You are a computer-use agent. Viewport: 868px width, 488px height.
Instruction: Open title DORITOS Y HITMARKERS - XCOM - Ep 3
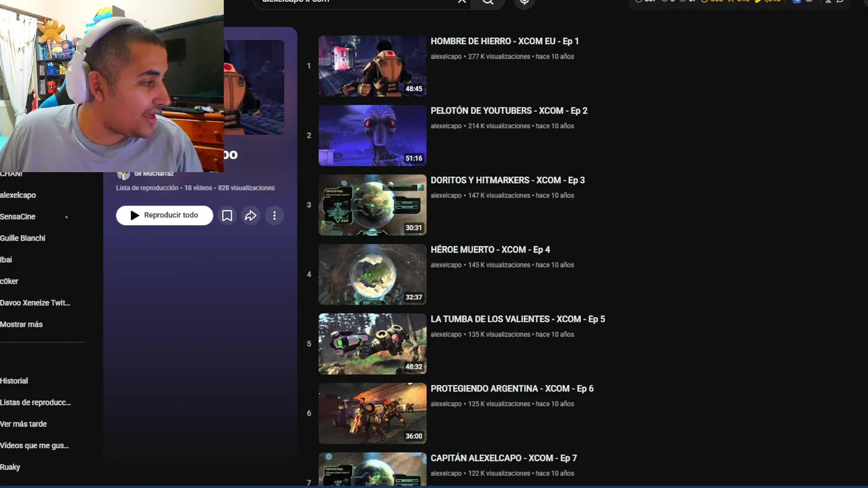[x=507, y=180]
